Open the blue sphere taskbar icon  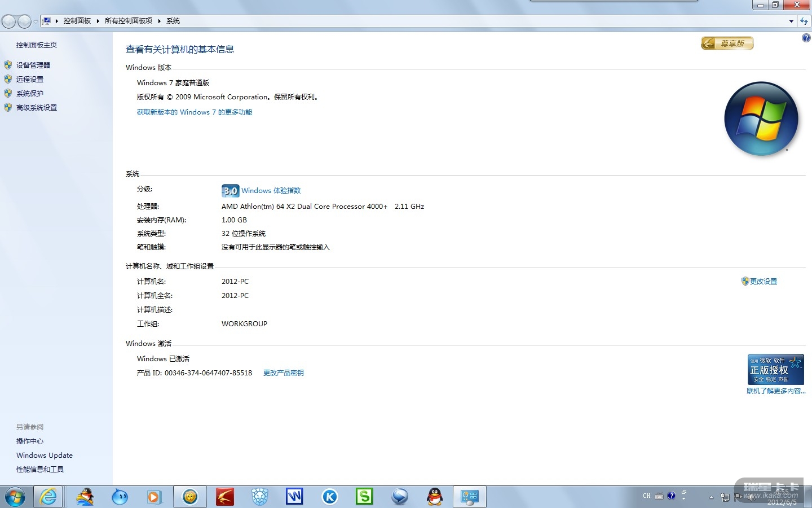(400, 497)
